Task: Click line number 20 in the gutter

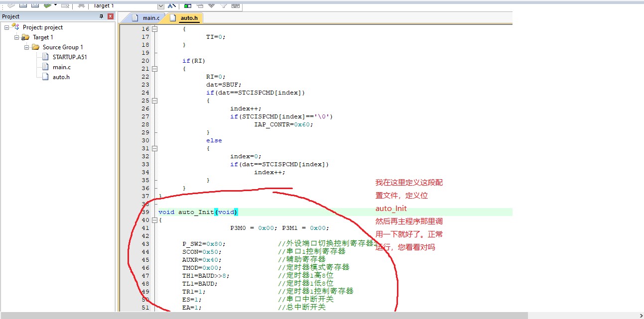Action: pyautogui.click(x=145, y=61)
